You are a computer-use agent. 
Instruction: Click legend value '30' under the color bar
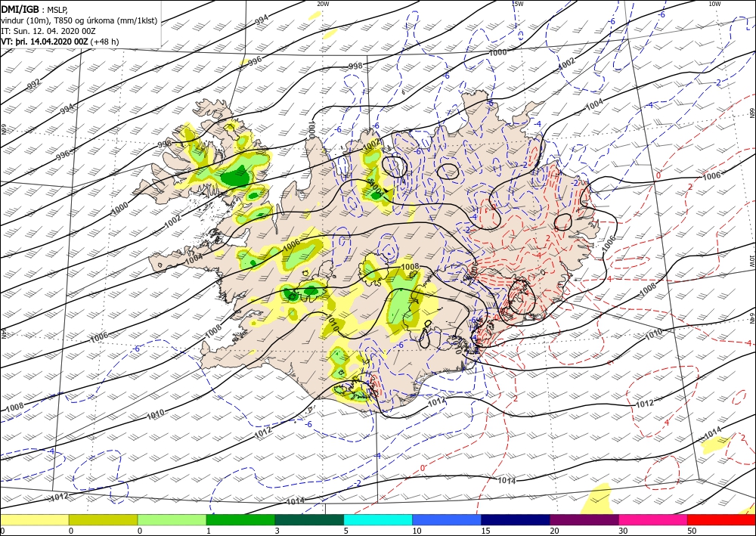pyautogui.click(x=622, y=531)
